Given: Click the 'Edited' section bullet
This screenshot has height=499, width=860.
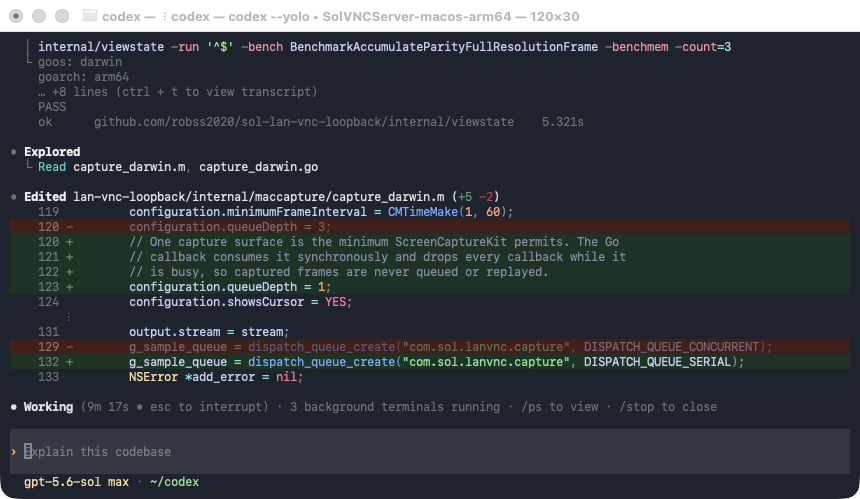Looking at the screenshot, I should [x=14, y=197].
